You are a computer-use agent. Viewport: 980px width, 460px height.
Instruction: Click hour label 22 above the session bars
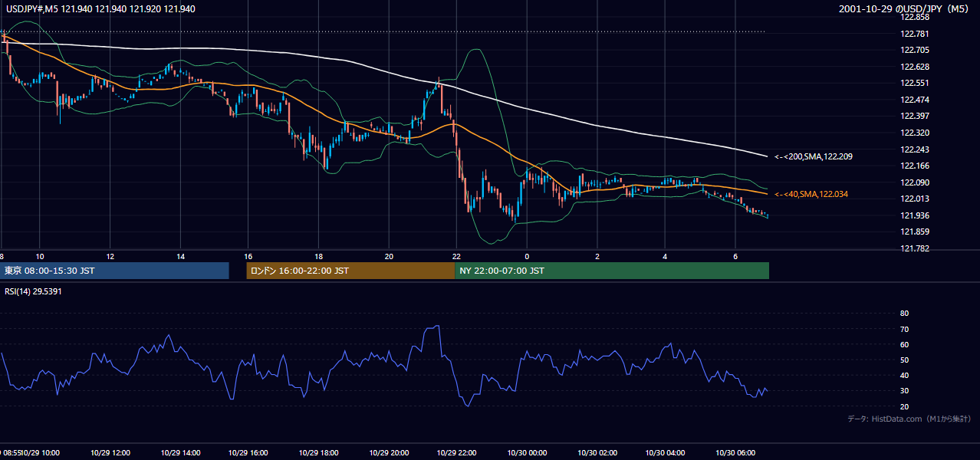(x=458, y=256)
